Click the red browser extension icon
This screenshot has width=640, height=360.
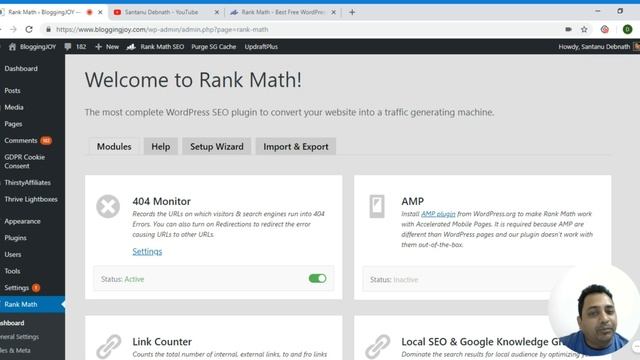[x=604, y=29]
